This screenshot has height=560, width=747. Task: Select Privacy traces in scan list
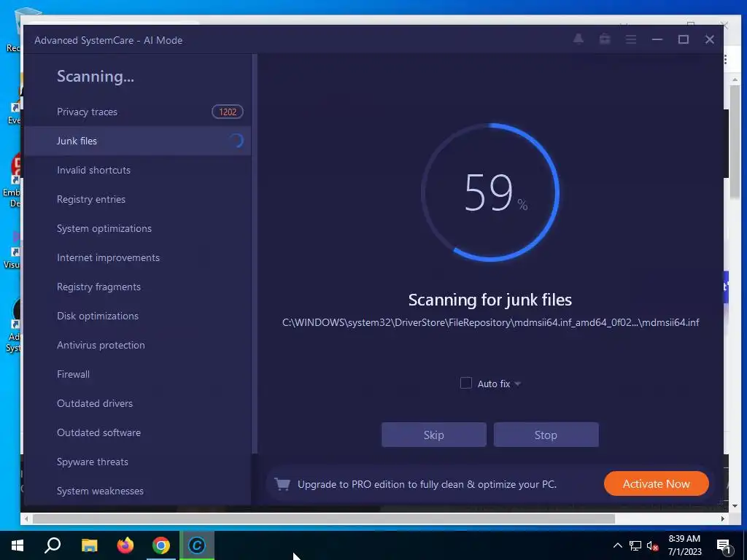(137, 112)
